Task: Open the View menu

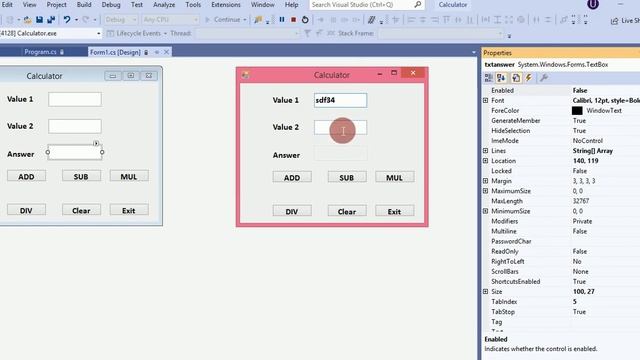Action: [29, 5]
